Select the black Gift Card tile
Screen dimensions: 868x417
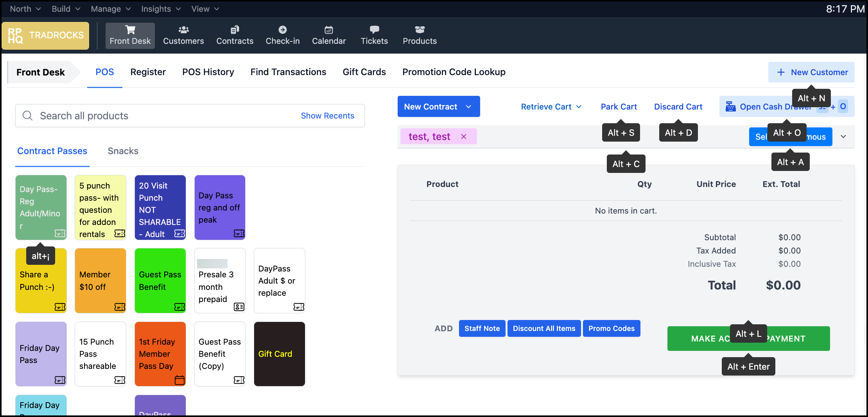(x=279, y=354)
